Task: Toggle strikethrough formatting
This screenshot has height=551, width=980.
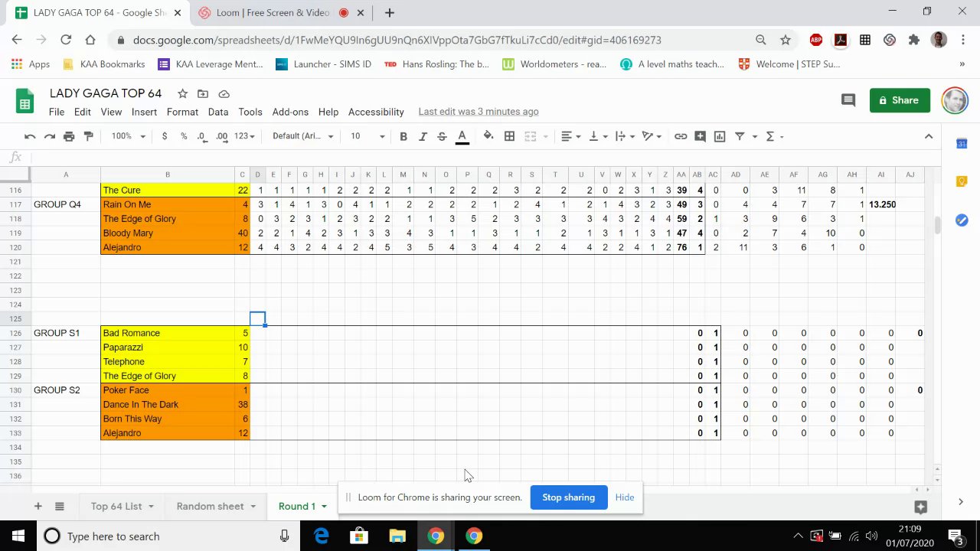Action: pos(442,136)
